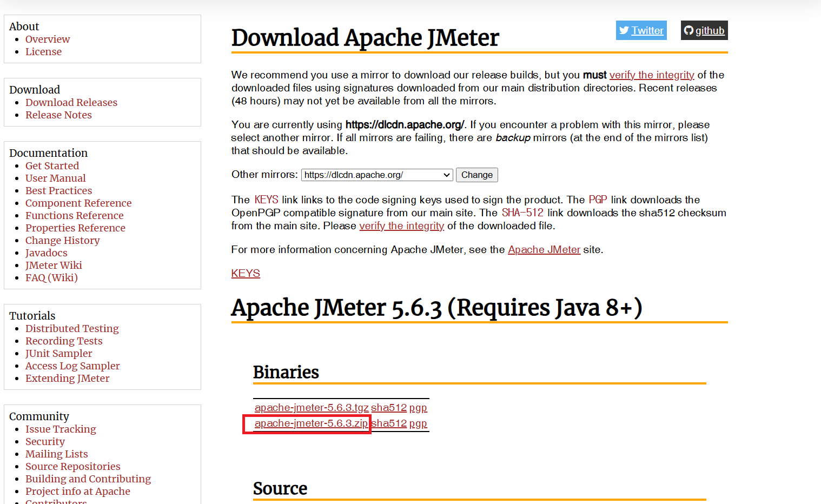This screenshot has height=504, width=821.
Task: Open Properties Reference link
Action: pos(75,228)
